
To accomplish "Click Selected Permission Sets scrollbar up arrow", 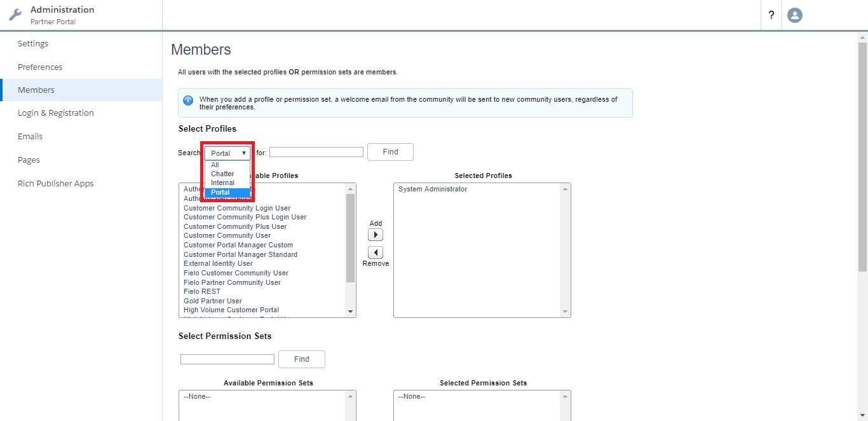I will 565,396.
